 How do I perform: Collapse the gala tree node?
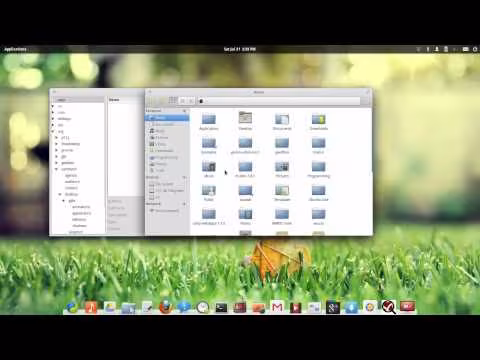(x=64, y=201)
